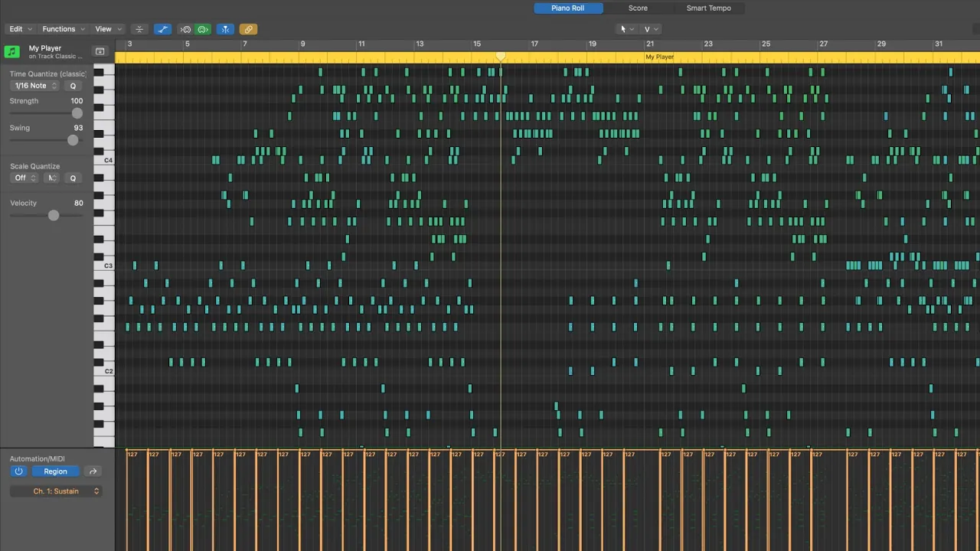980x551 pixels.
Task: Switch to the Score tab
Action: (x=638, y=8)
